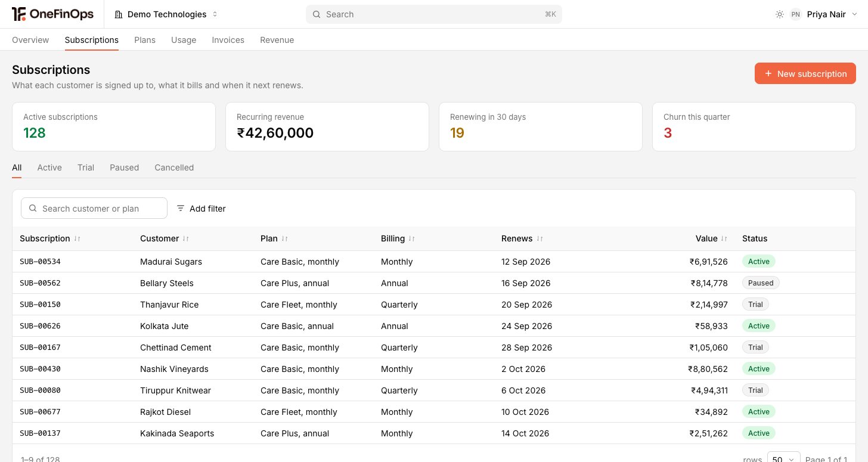
Task: Filter by the Trial status tab
Action: (86, 168)
